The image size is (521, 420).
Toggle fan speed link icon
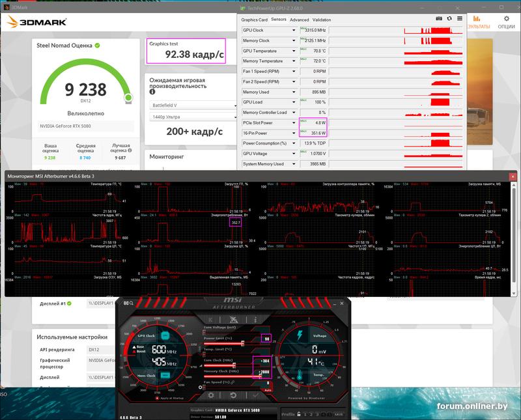coord(233,382)
